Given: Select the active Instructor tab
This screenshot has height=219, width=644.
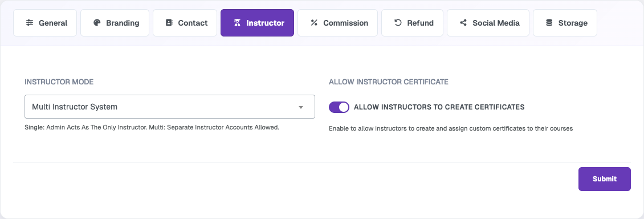Looking at the screenshot, I should click(258, 23).
